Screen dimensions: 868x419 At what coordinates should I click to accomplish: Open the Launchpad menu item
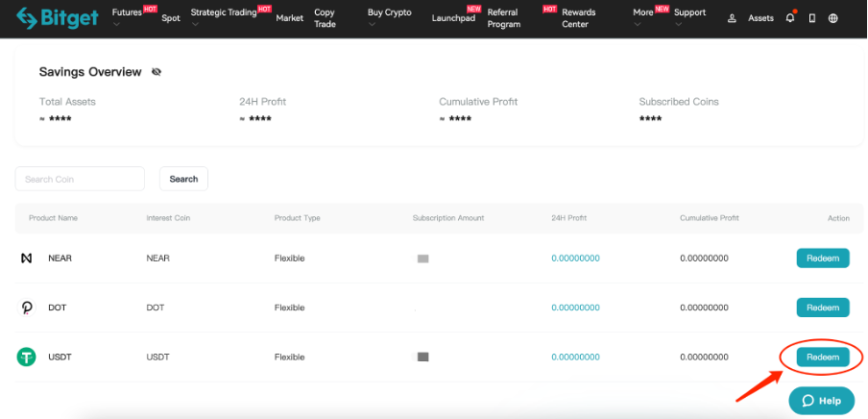(x=453, y=18)
